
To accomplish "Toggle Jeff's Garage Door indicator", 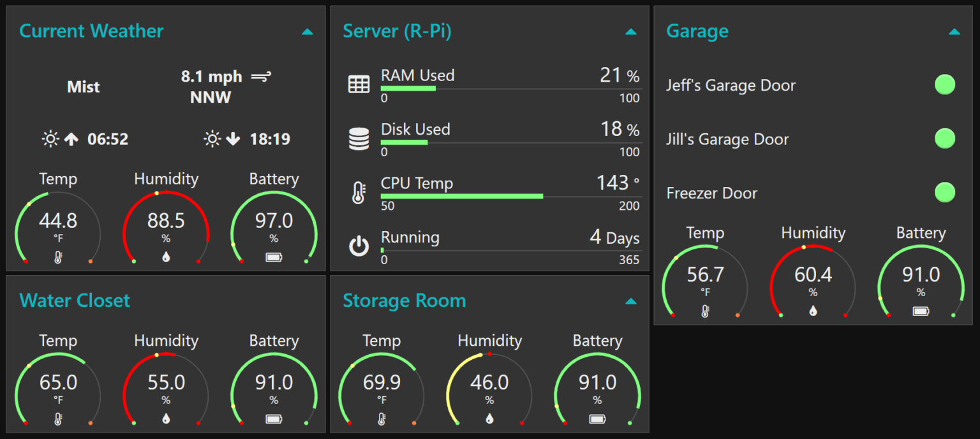I will coord(945,84).
